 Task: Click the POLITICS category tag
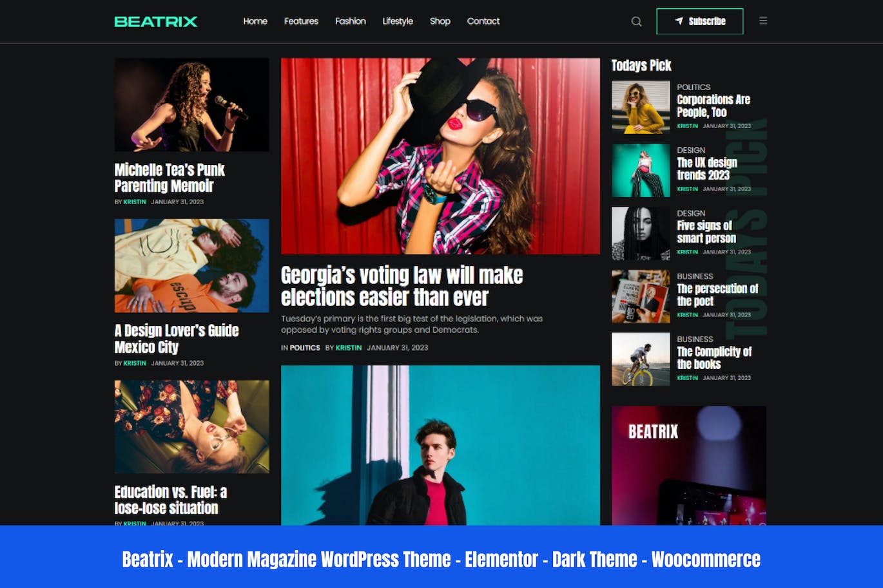pos(306,348)
